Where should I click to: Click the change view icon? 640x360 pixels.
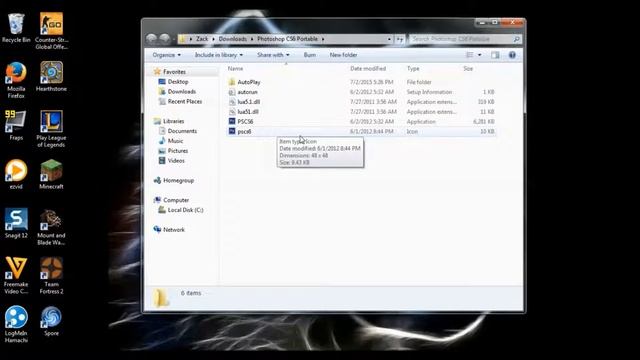(x=470, y=55)
